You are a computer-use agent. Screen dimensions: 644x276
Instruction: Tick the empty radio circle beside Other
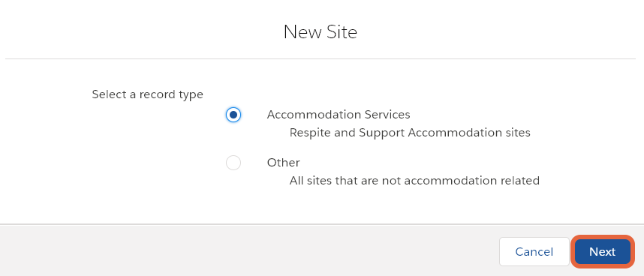(x=233, y=163)
